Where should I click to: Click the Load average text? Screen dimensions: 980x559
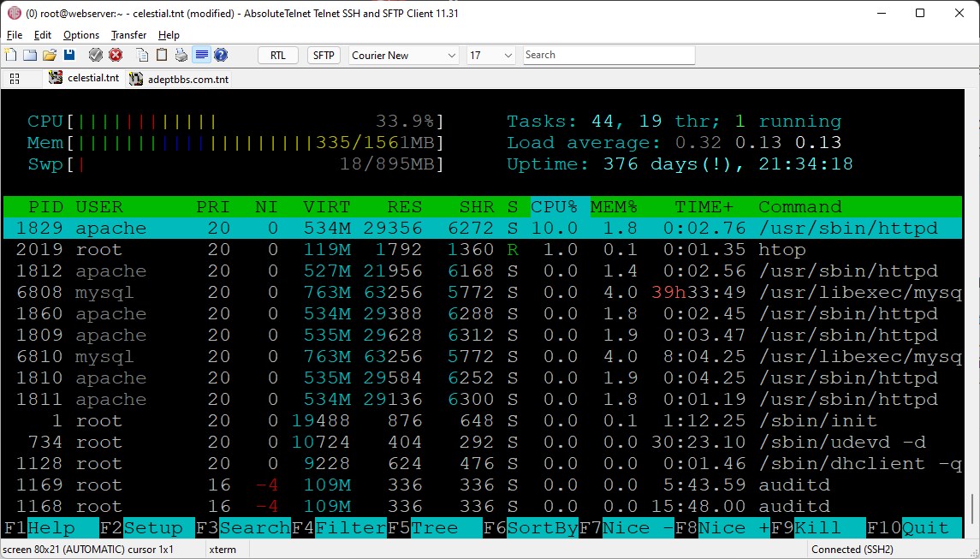point(674,143)
